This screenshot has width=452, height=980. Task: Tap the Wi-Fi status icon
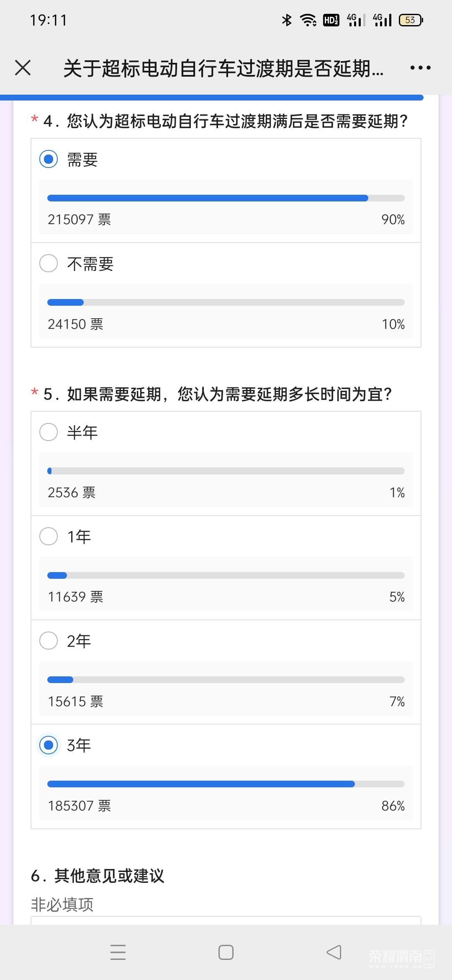point(308,20)
